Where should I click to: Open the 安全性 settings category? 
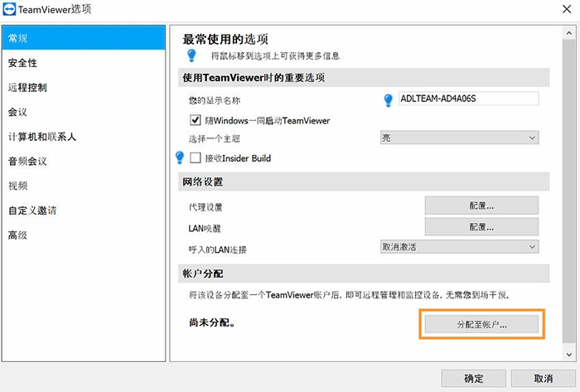coord(84,63)
